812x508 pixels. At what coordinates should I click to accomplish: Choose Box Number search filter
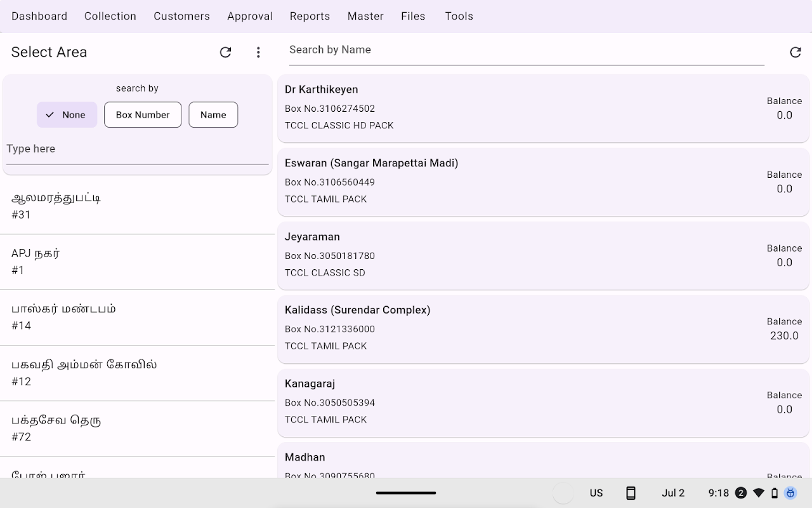pos(143,115)
